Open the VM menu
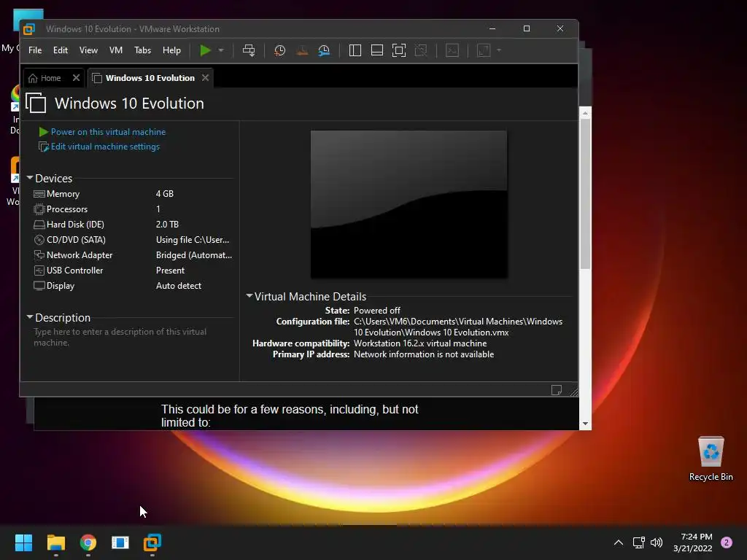Image resolution: width=747 pixels, height=560 pixels. [x=116, y=50]
